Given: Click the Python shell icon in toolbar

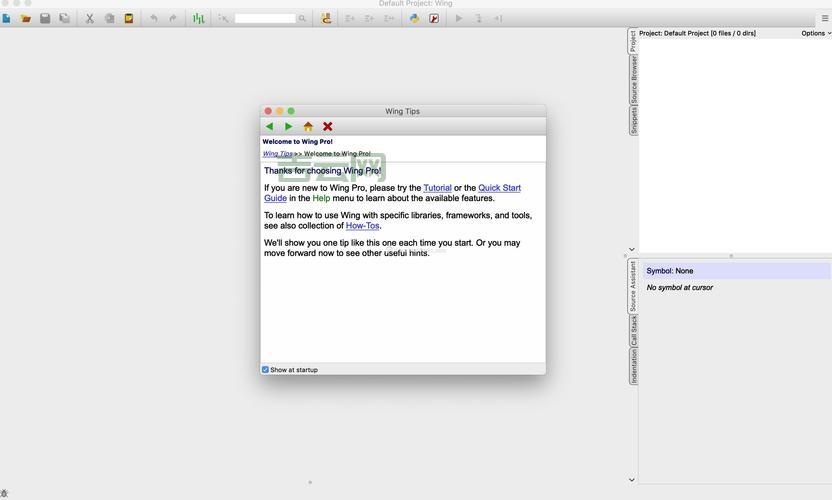Looking at the screenshot, I should point(414,18).
